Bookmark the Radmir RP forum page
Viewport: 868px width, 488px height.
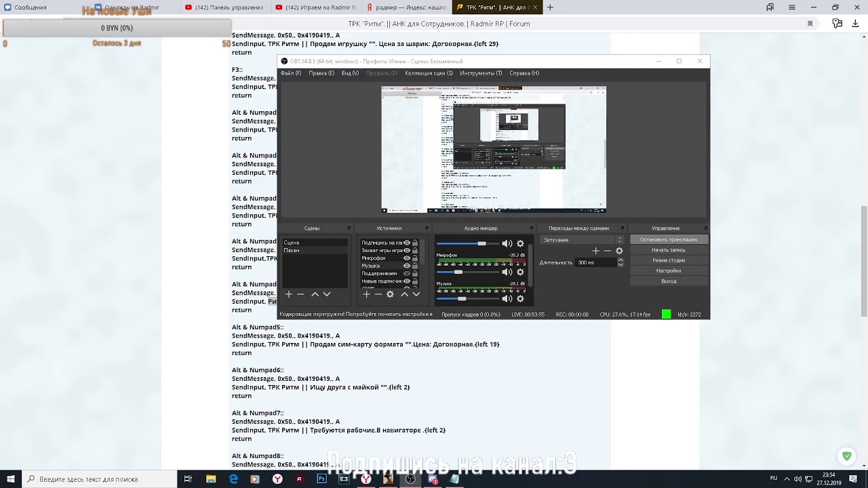pos(810,24)
